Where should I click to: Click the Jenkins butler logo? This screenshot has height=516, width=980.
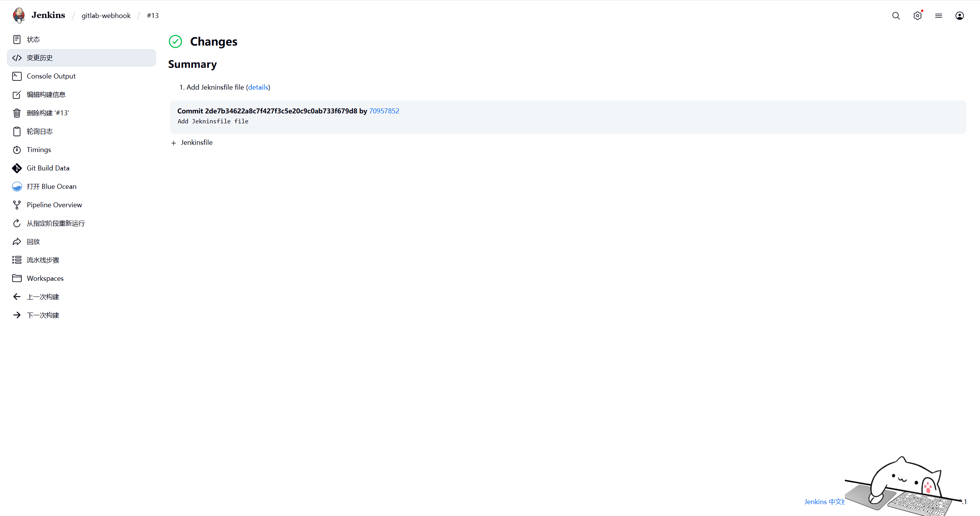tap(18, 15)
